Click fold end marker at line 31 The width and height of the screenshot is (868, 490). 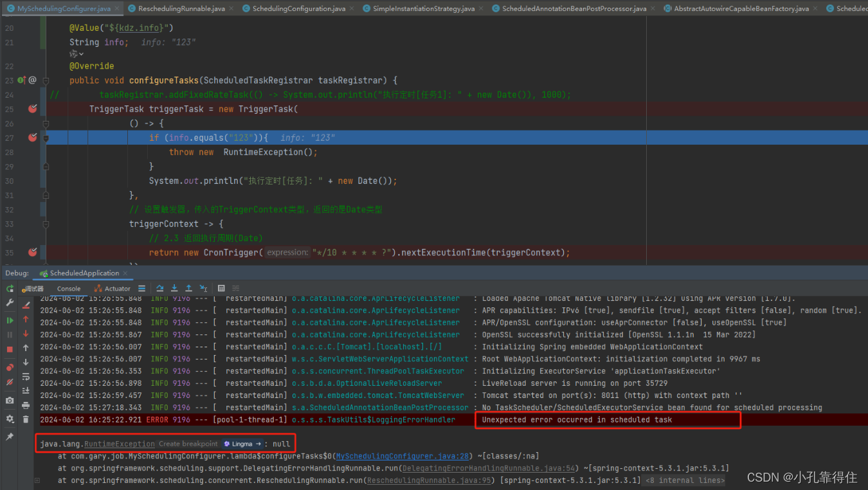tap(46, 195)
